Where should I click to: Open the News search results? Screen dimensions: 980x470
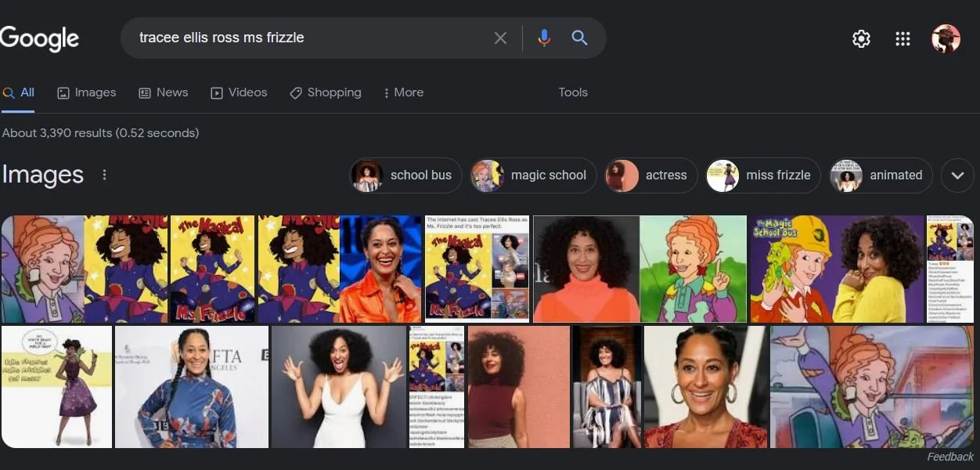163,92
